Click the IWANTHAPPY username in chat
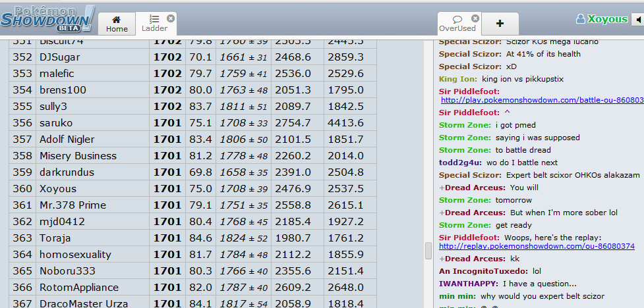 (x=467, y=284)
